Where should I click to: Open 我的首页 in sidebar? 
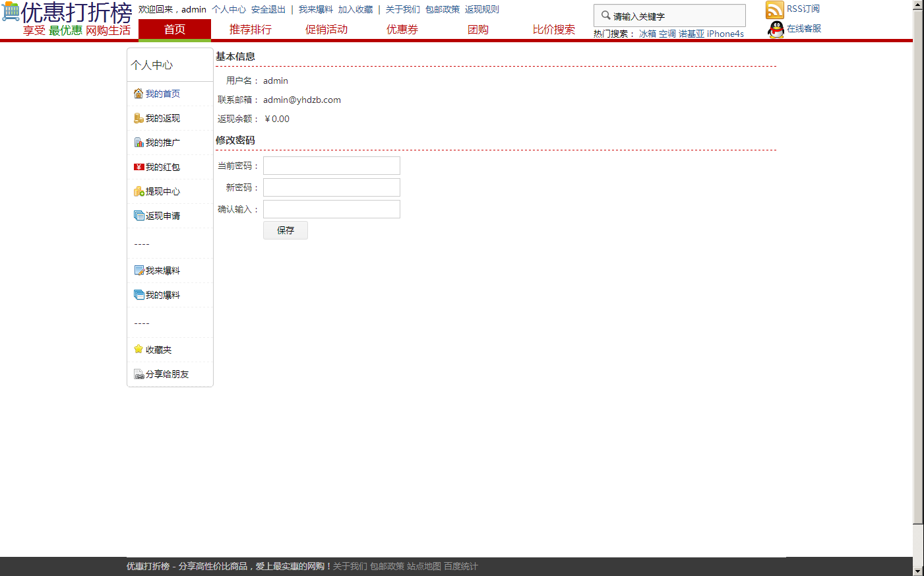pos(163,94)
